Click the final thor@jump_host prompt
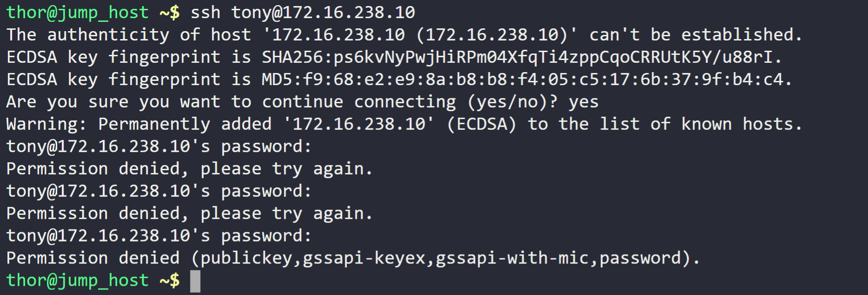 (93, 281)
